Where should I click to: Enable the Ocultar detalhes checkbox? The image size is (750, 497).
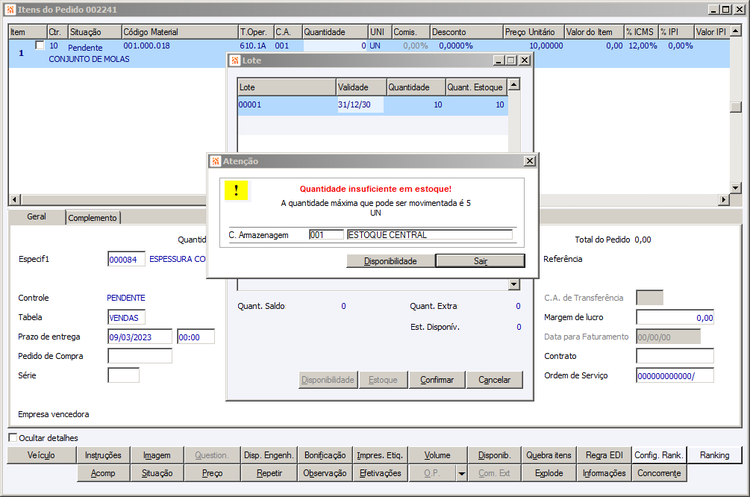13,437
